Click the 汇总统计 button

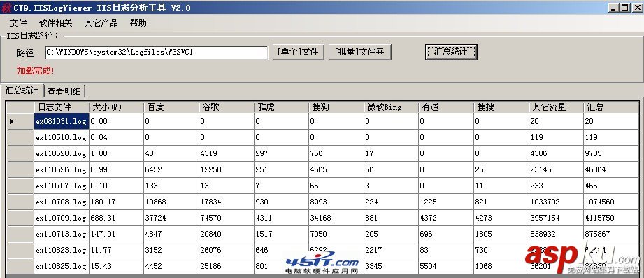(451, 52)
